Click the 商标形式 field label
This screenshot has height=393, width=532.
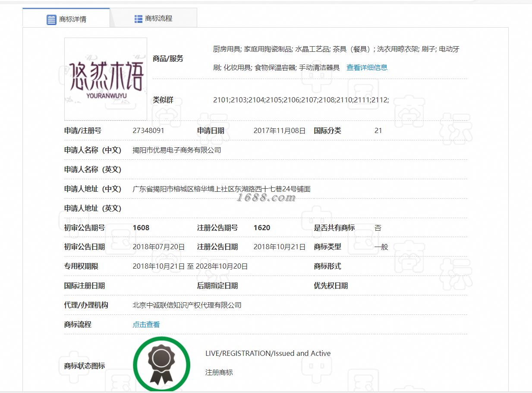pyautogui.click(x=327, y=266)
